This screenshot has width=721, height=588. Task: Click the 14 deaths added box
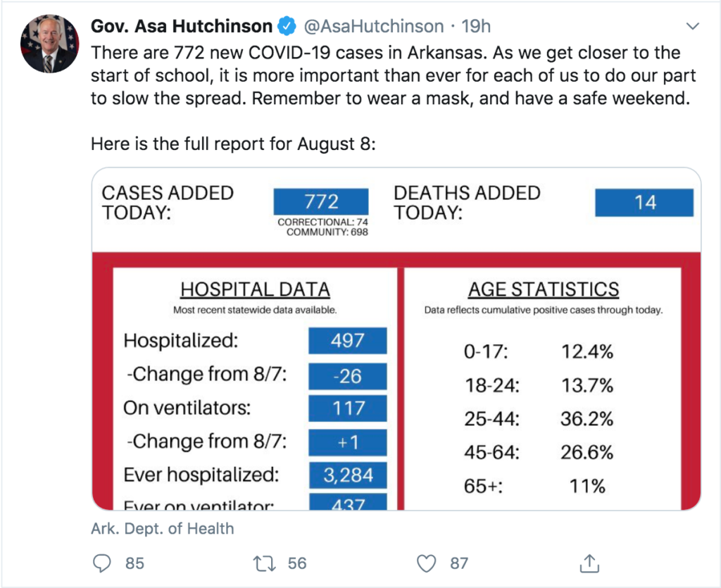click(644, 203)
